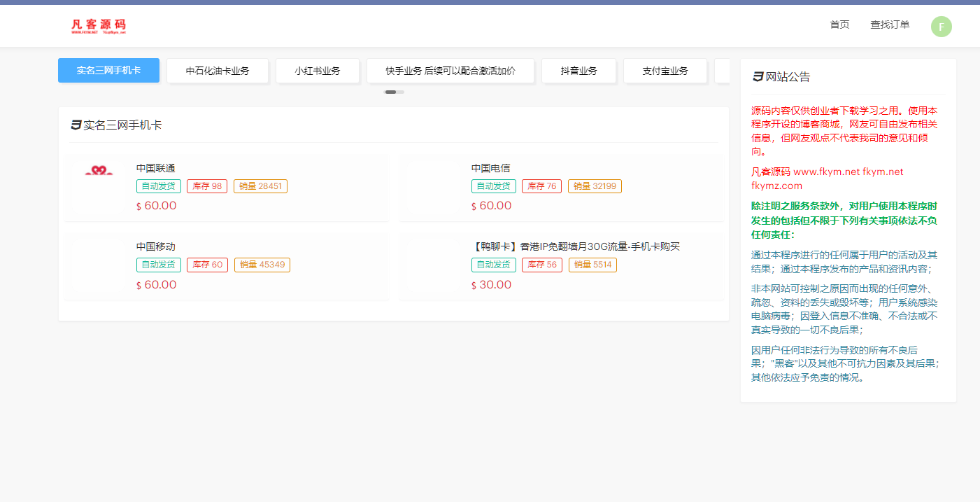Open the 快手业务 后续可以配合激活加价 tab

pos(450,71)
